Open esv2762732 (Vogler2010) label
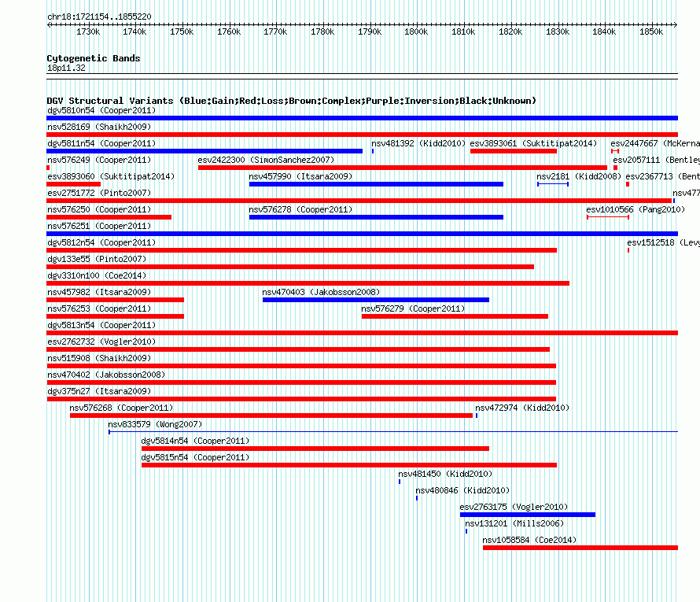 pos(101,342)
